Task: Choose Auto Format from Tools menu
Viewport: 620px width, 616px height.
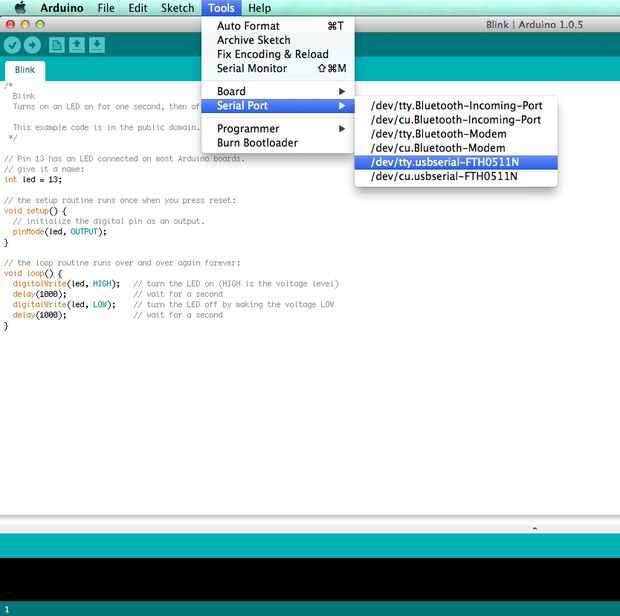Action: click(278, 26)
